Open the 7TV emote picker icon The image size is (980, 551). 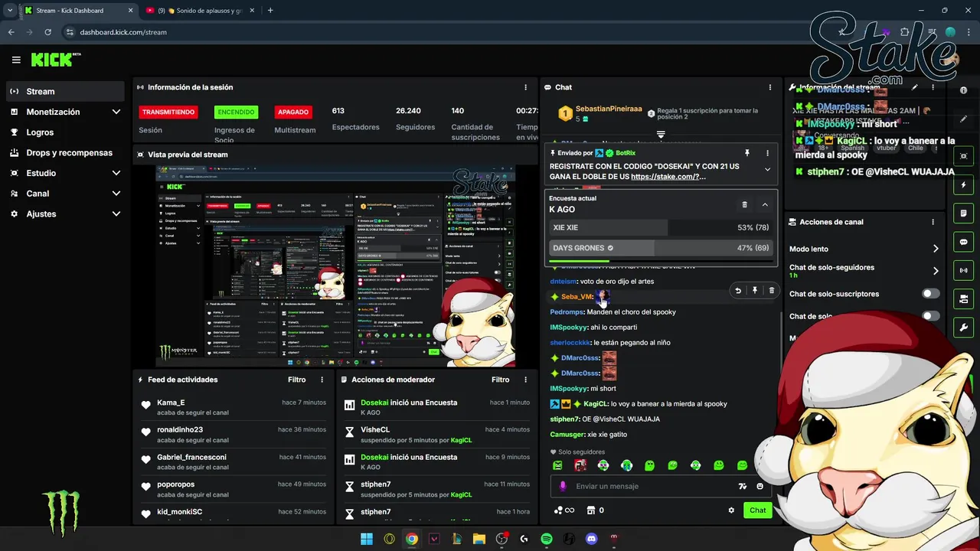[742, 486]
